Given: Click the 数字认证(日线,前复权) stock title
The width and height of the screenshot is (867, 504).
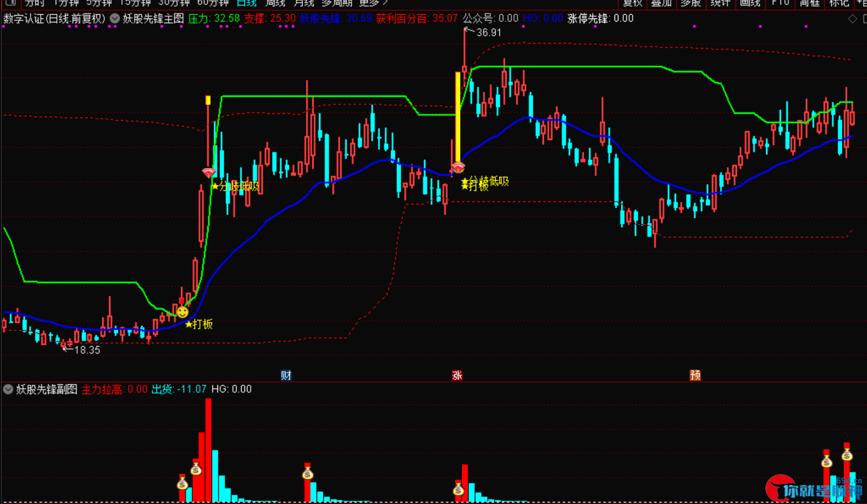Looking at the screenshot, I should (54, 18).
